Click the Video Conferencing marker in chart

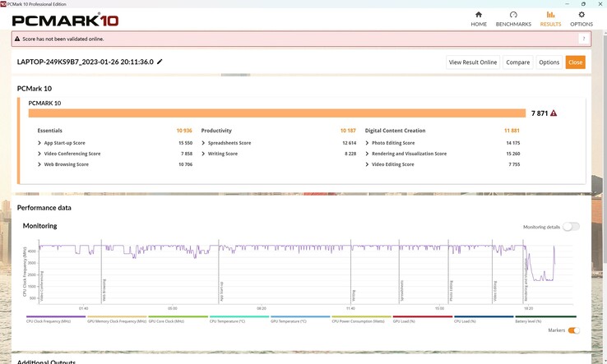click(x=42, y=286)
